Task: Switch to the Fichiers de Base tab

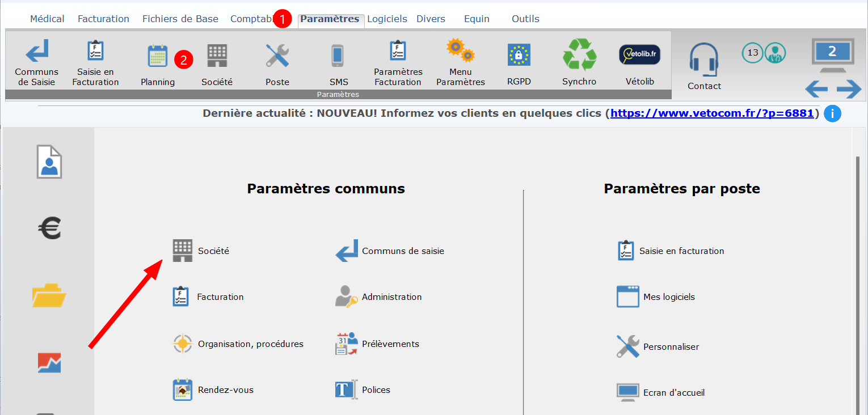Action: tap(180, 19)
